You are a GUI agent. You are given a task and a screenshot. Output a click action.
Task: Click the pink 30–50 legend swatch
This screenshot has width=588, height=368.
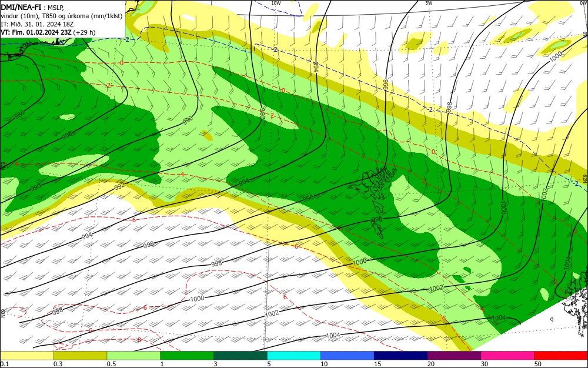pyautogui.click(x=508, y=355)
